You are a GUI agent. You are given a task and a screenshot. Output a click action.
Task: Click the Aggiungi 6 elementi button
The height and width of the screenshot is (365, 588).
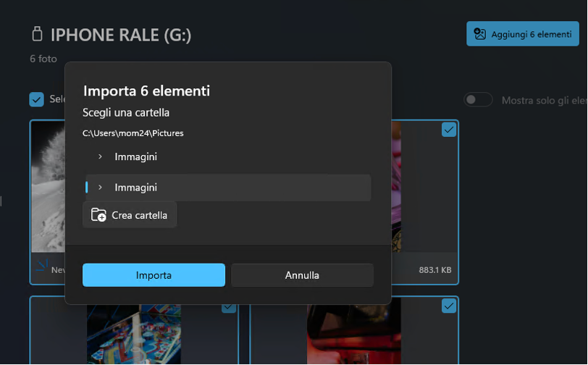point(522,34)
